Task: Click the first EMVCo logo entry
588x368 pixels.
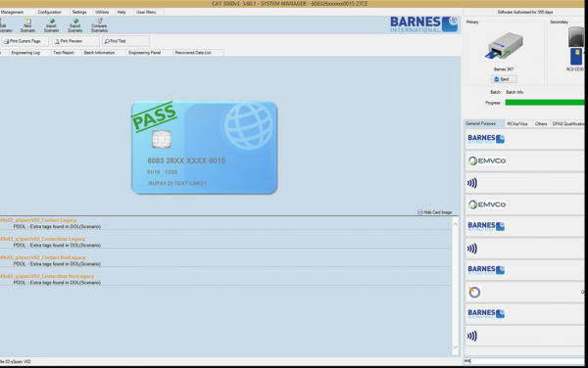Action: tap(487, 161)
